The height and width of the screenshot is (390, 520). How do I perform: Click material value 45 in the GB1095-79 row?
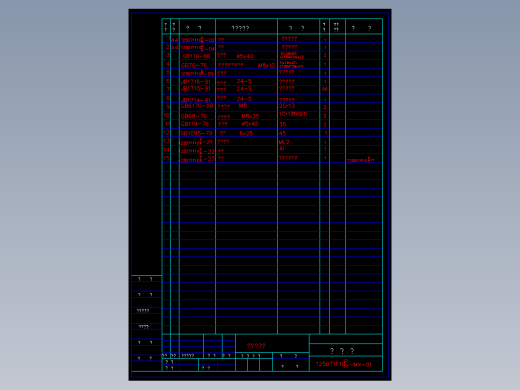(283, 133)
